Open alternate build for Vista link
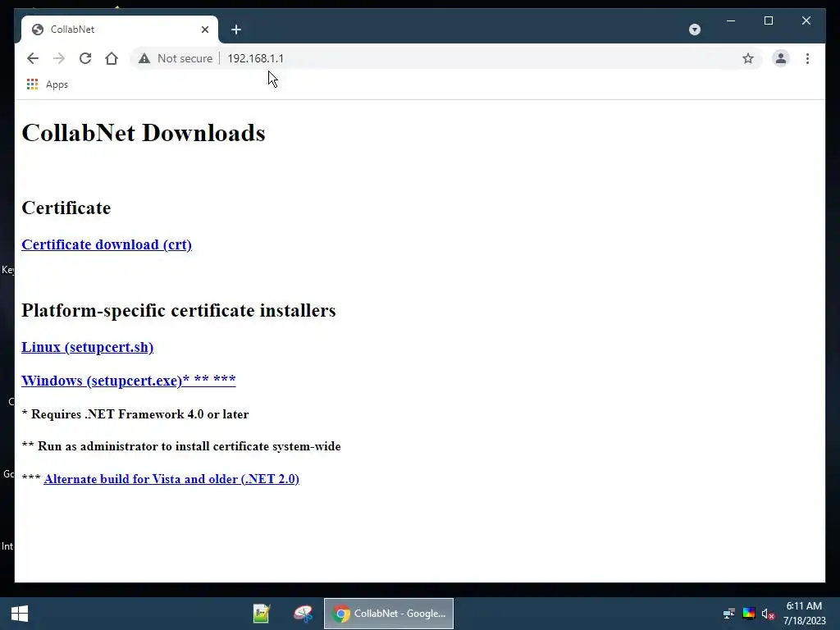The image size is (840, 630). point(171,479)
